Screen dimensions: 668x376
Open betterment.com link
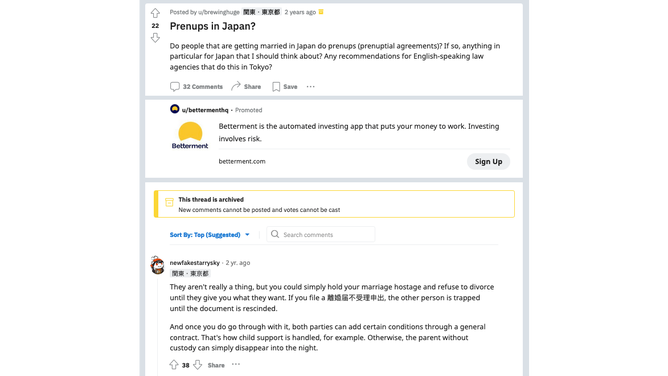coord(242,161)
